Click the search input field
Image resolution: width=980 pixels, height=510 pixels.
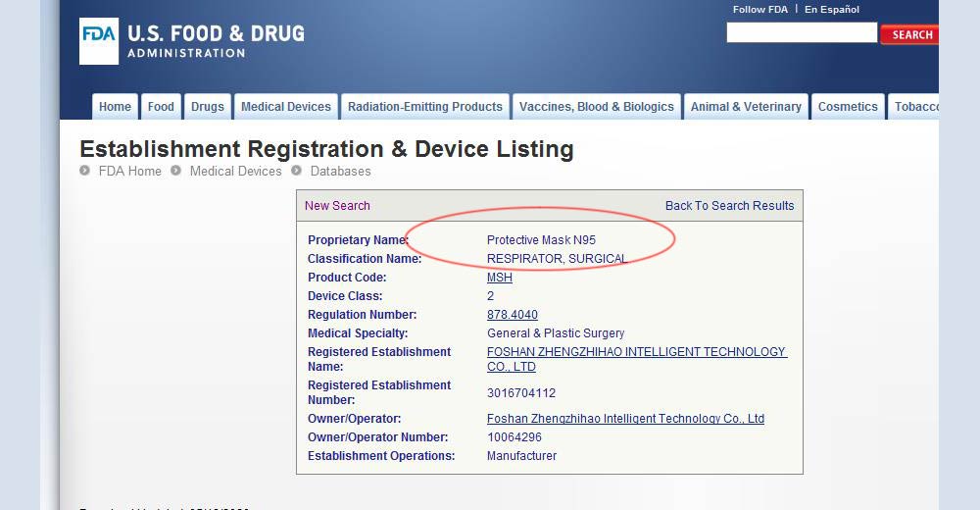801,33
